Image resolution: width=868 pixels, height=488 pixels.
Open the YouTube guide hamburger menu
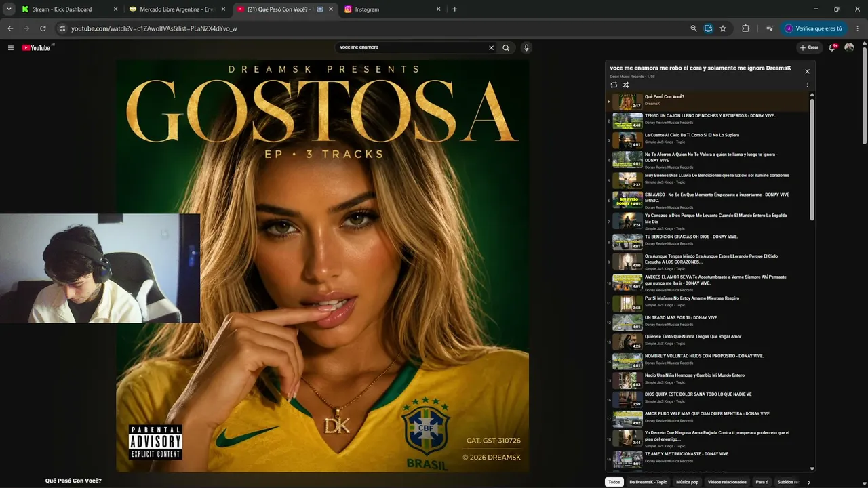click(11, 47)
